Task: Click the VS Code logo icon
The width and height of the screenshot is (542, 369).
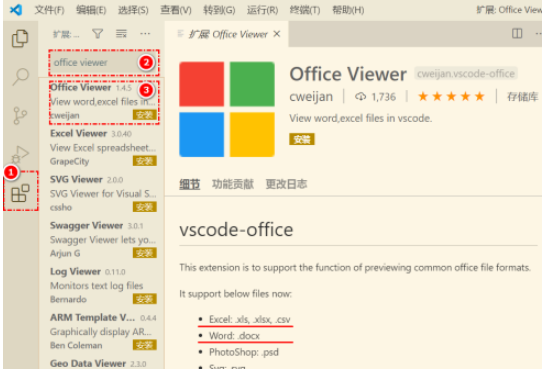Action: [16, 10]
